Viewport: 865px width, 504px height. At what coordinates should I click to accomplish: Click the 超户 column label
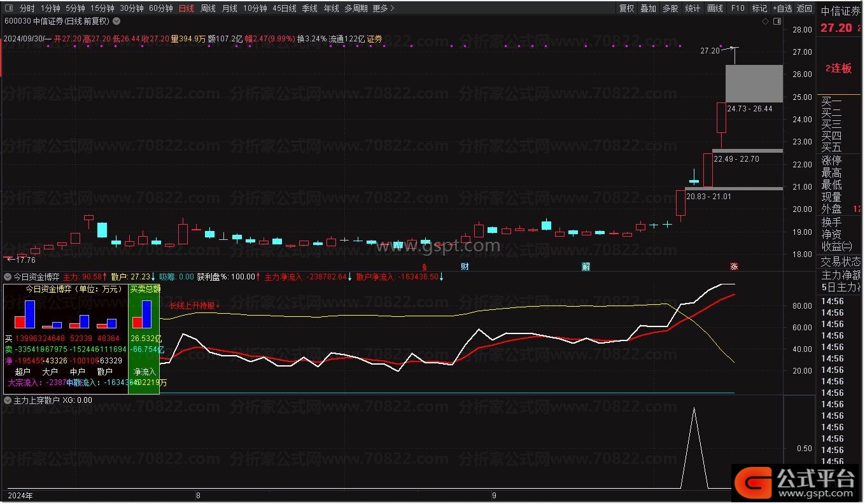coord(23,372)
